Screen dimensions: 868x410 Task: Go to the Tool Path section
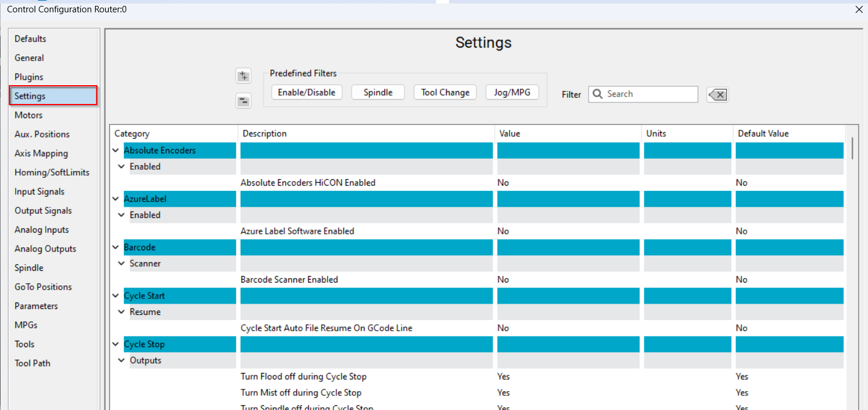32,363
